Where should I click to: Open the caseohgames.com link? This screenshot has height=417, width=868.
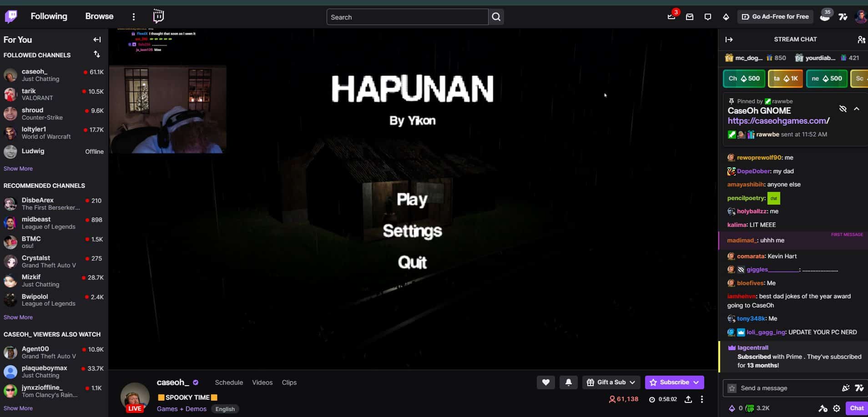point(778,121)
